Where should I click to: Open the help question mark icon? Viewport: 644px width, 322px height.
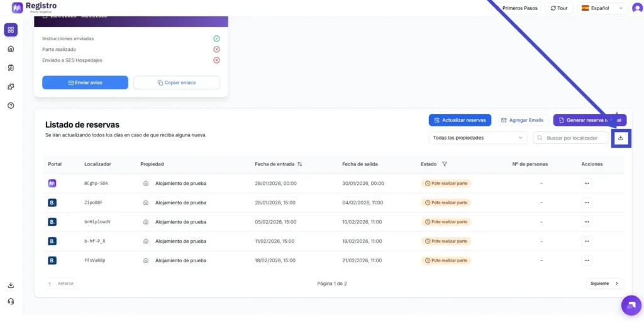[11, 106]
